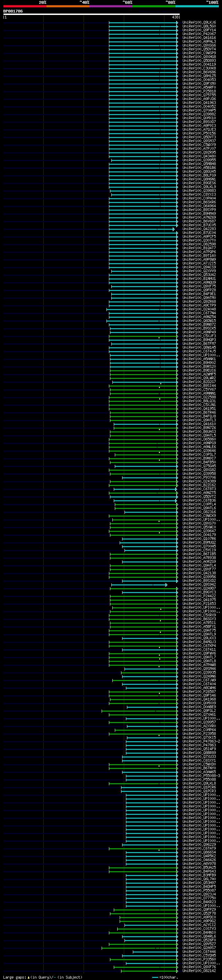Select hit label UniRef100_O77750
This screenshot has height=980, width=222.
199,898
